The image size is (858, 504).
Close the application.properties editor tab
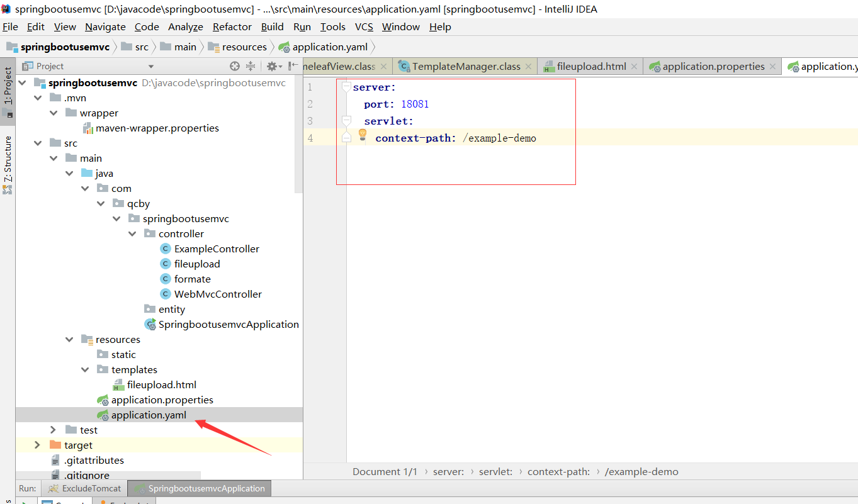[773, 67]
